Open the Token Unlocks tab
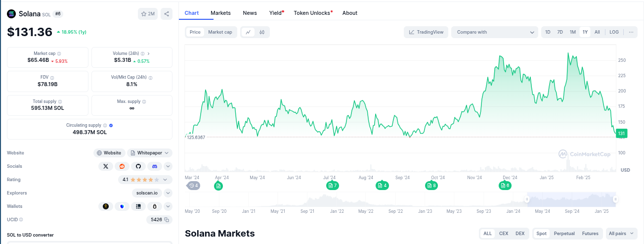Viewport: 644px width, 244px height. point(312,13)
